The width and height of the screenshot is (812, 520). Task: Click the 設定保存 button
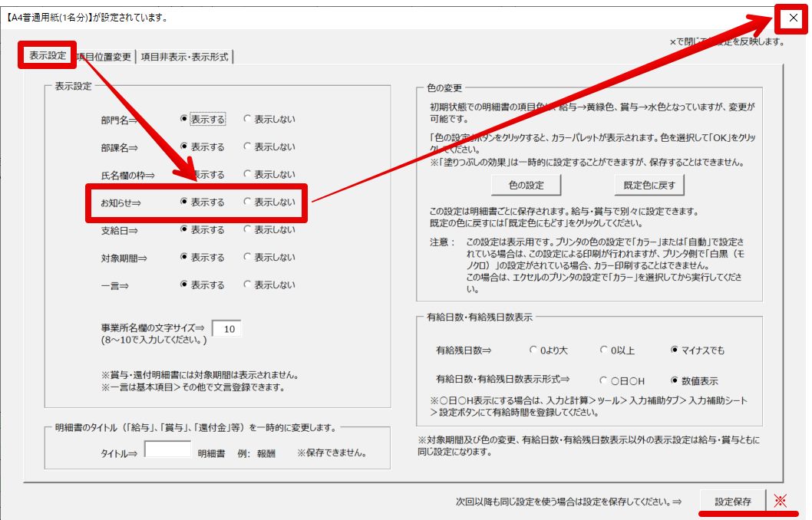[x=732, y=502]
